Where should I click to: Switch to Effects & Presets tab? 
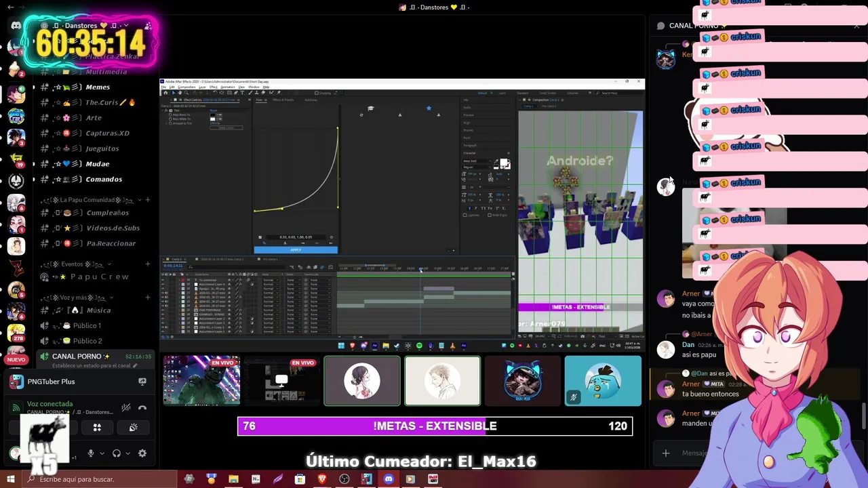(283, 100)
